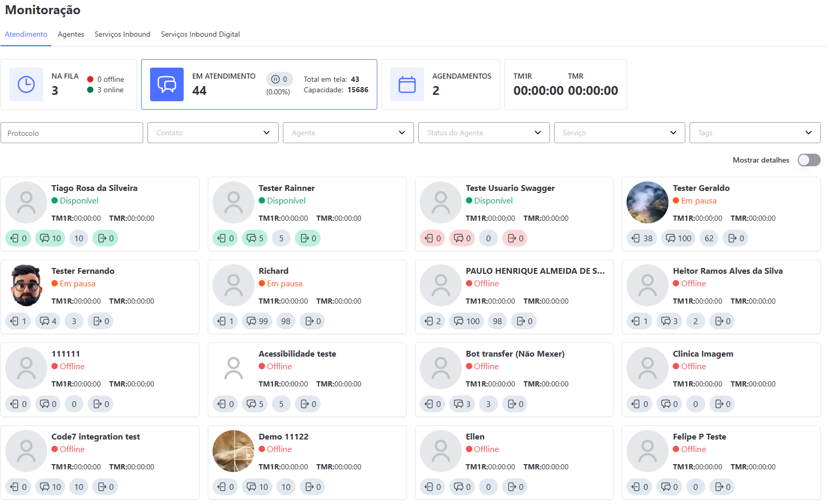Expand the Tags dropdown
This screenshot has height=504, width=827.
click(755, 133)
